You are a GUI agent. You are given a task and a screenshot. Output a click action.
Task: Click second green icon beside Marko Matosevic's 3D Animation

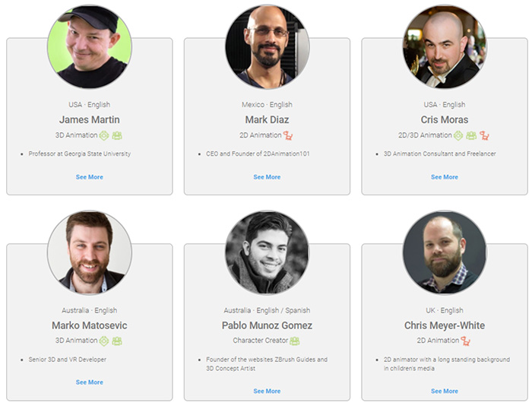tap(117, 341)
